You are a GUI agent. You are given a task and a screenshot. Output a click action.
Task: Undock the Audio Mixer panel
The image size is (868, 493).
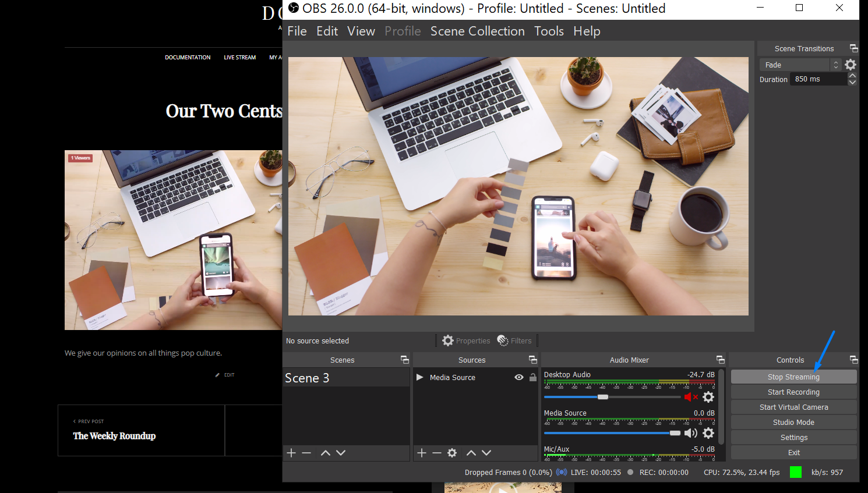pos(721,360)
